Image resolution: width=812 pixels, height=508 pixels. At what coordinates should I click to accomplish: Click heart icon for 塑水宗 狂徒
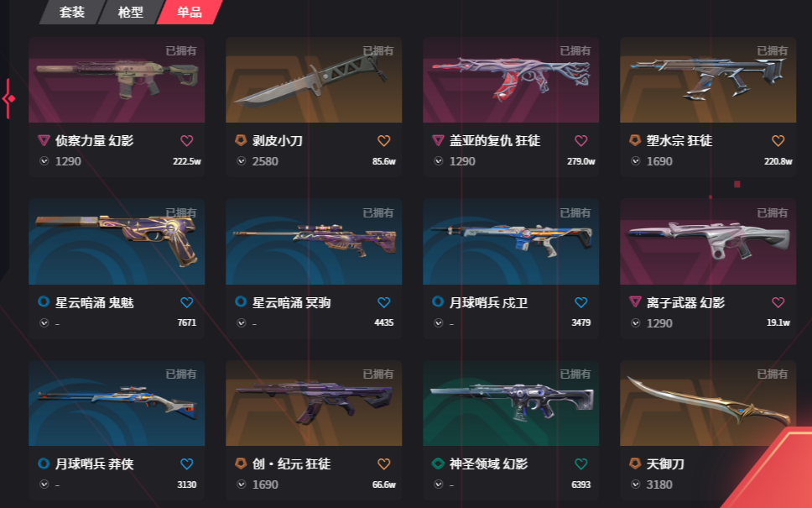(x=778, y=140)
